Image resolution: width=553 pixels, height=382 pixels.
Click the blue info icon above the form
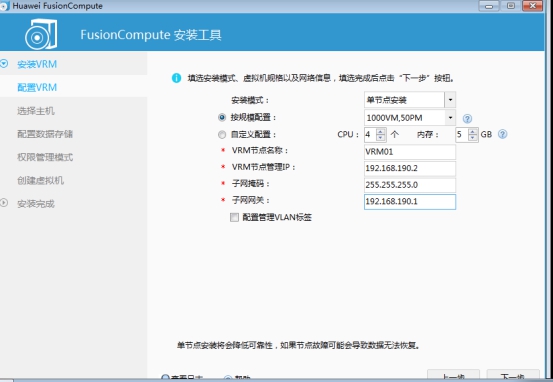pos(176,78)
